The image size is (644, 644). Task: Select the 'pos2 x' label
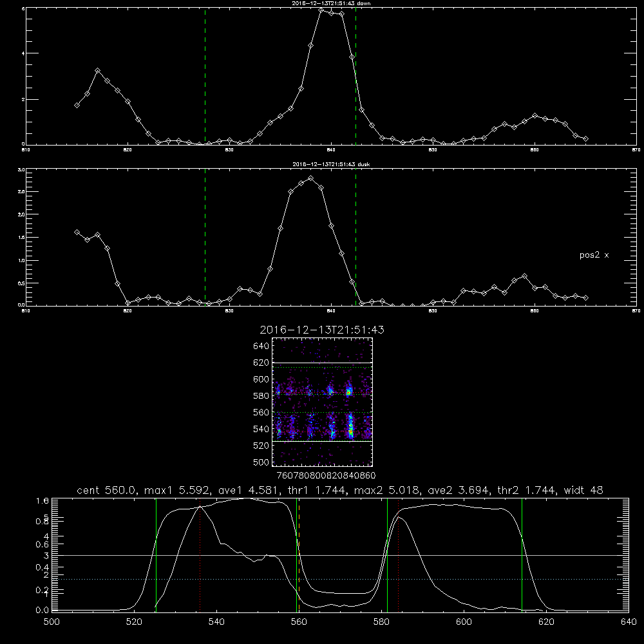tap(594, 255)
